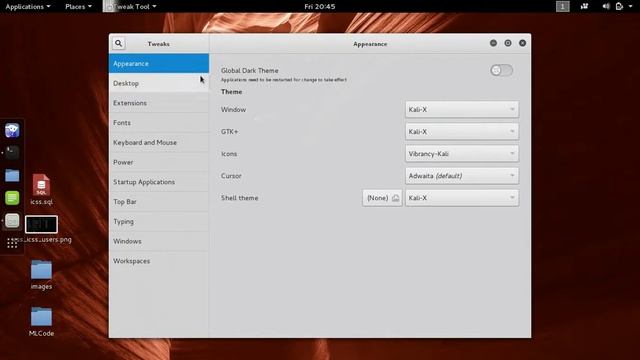Minimize the Tweaks window
The image size is (640, 360).
[493, 43]
